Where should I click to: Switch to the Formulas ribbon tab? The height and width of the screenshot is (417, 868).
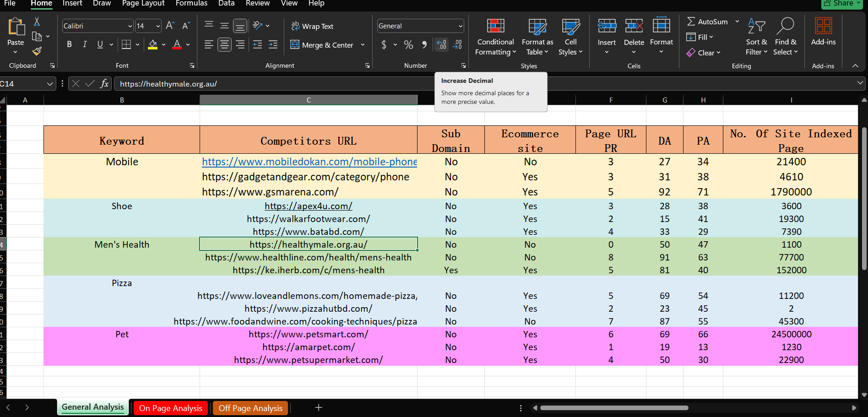191,4
